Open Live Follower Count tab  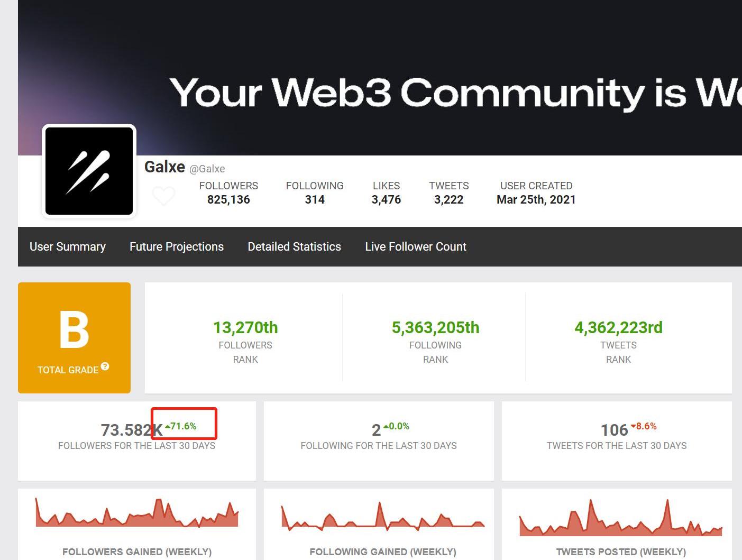coord(416,246)
